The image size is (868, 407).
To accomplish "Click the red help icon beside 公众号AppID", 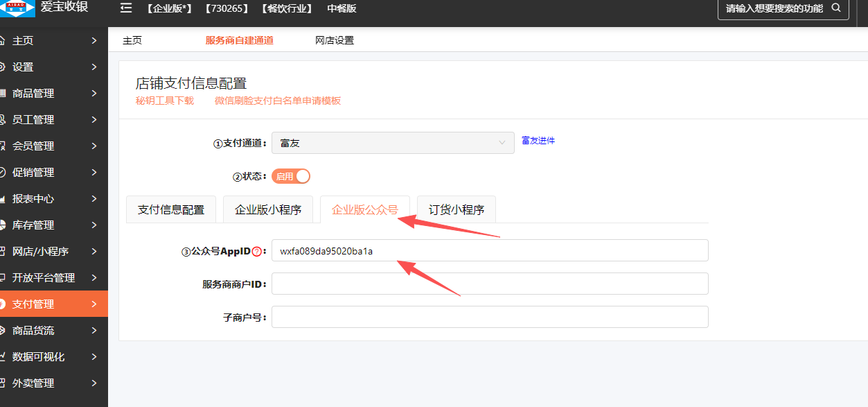I will pos(257,252).
